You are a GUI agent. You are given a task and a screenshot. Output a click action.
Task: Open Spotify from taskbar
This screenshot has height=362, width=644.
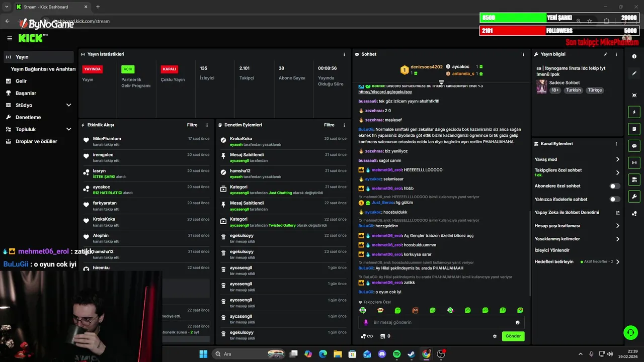point(396,354)
